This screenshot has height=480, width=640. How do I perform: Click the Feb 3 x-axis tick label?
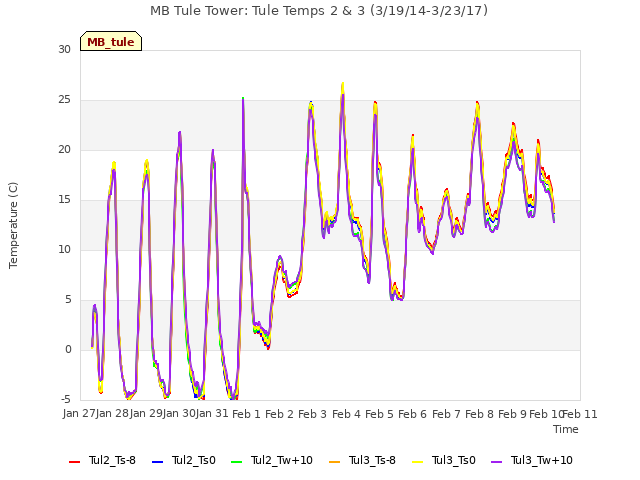click(312, 414)
